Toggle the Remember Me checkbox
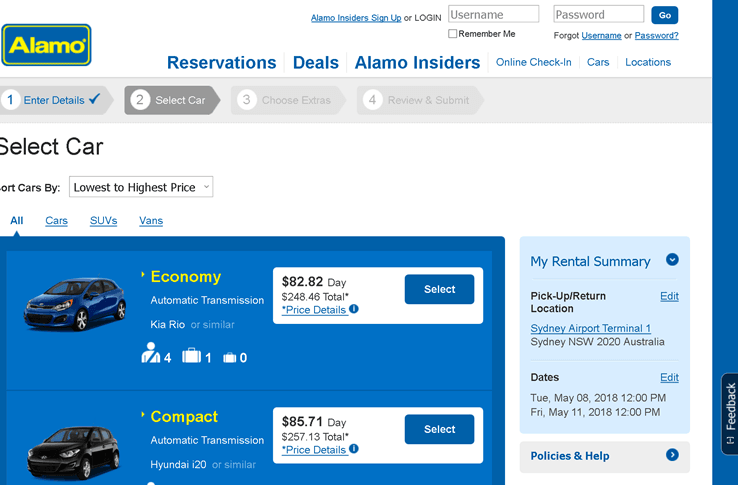The image size is (738, 485). point(453,34)
